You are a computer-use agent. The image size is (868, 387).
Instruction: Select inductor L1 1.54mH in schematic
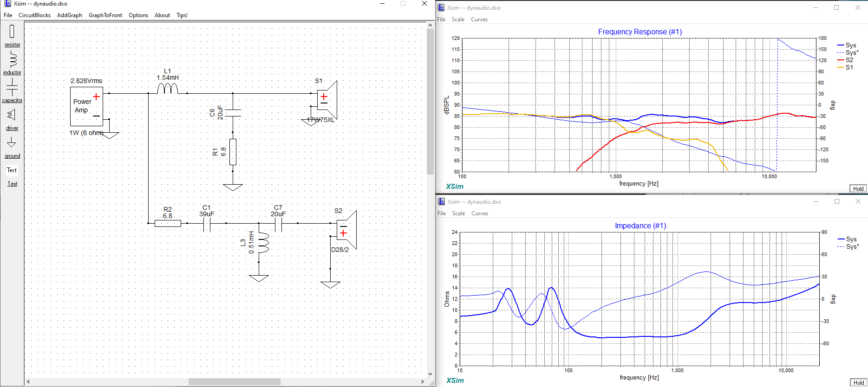(168, 88)
